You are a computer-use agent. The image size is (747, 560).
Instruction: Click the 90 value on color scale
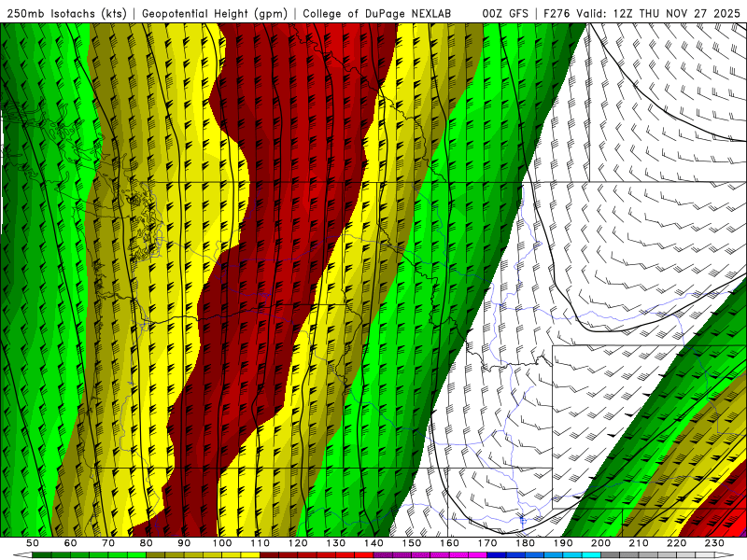click(x=184, y=543)
